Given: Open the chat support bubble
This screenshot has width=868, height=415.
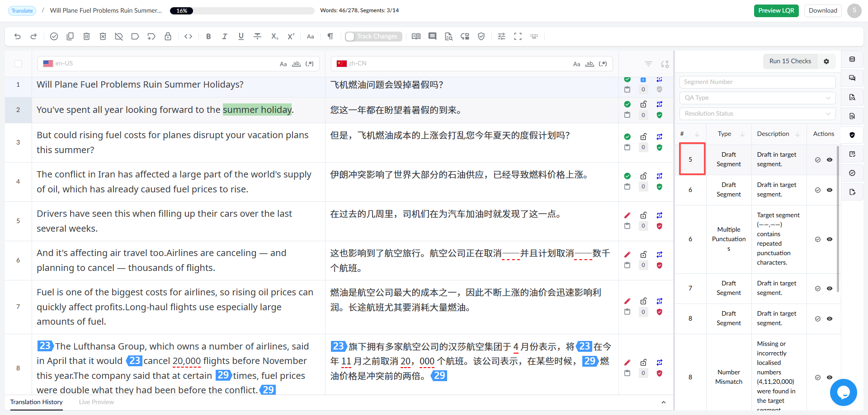Looking at the screenshot, I should pos(843,392).
